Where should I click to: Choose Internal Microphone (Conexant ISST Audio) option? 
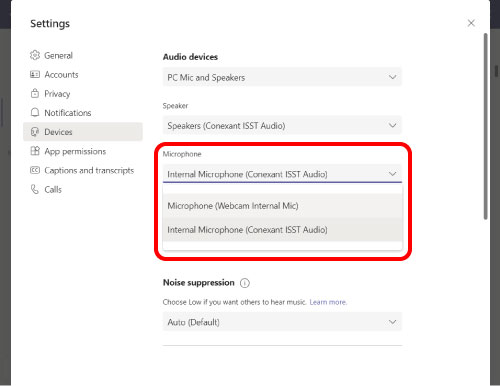[x=282, y=230]
